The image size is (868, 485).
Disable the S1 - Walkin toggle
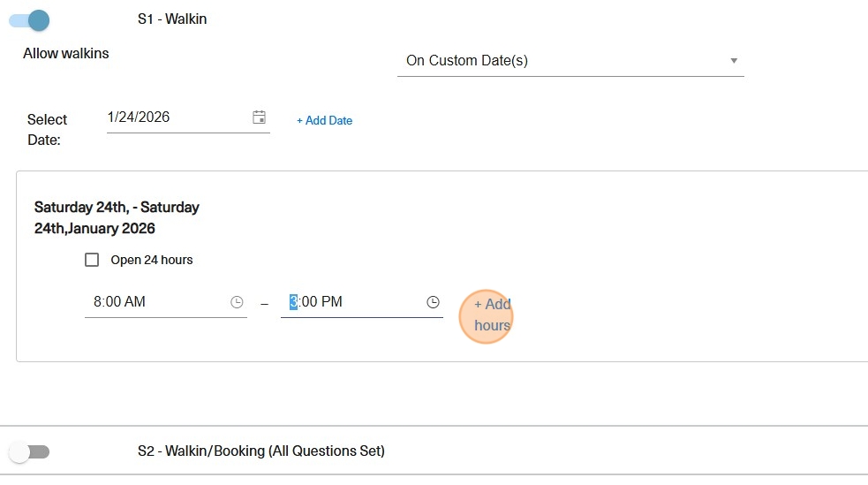coord(29,19)
